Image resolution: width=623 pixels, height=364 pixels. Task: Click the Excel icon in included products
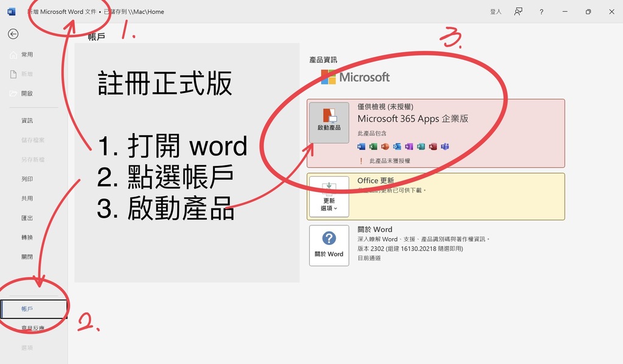(373, 146)
